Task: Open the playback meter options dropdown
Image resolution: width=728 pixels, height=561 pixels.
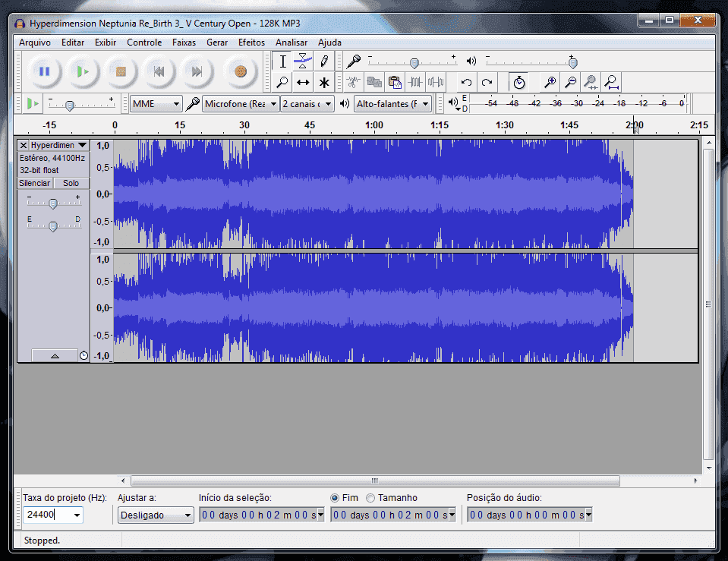Action: pyautogui.click(x=458, y=109)
